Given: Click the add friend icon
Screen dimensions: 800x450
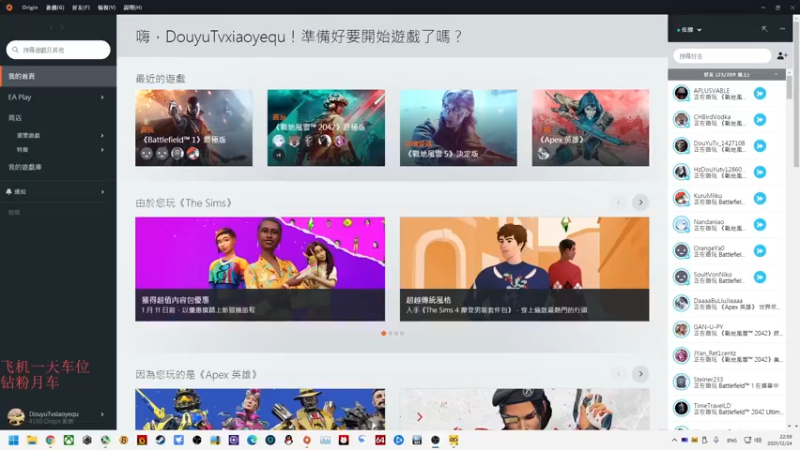Looking at the screenshot, I should (x=782, y=56).
